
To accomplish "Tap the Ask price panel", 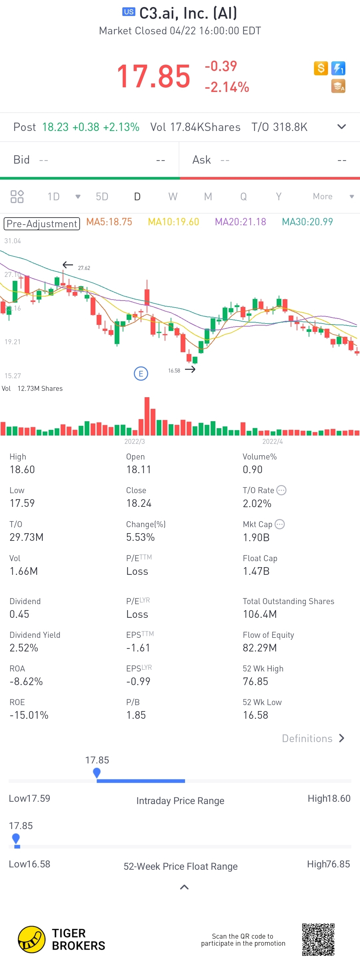I will 270,160.
